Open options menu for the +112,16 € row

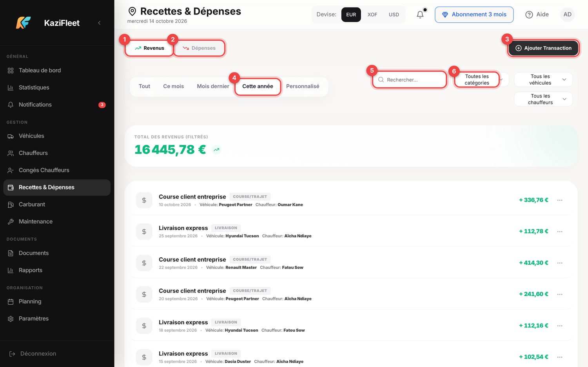click(x=560, y=326)
